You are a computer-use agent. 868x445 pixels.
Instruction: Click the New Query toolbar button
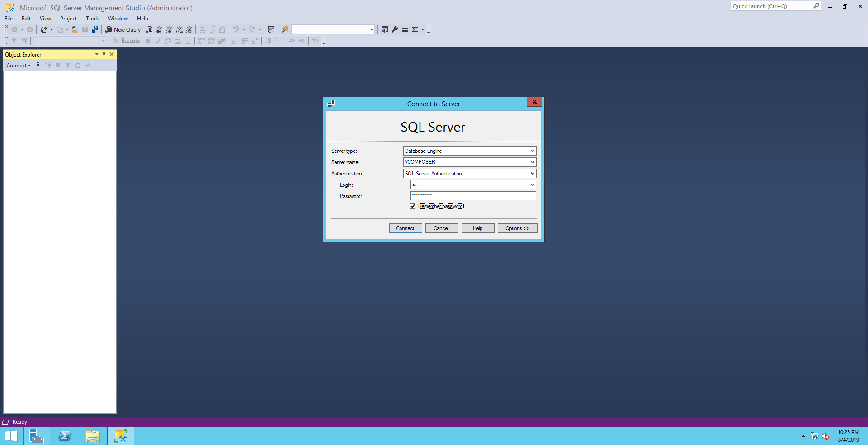123,29
